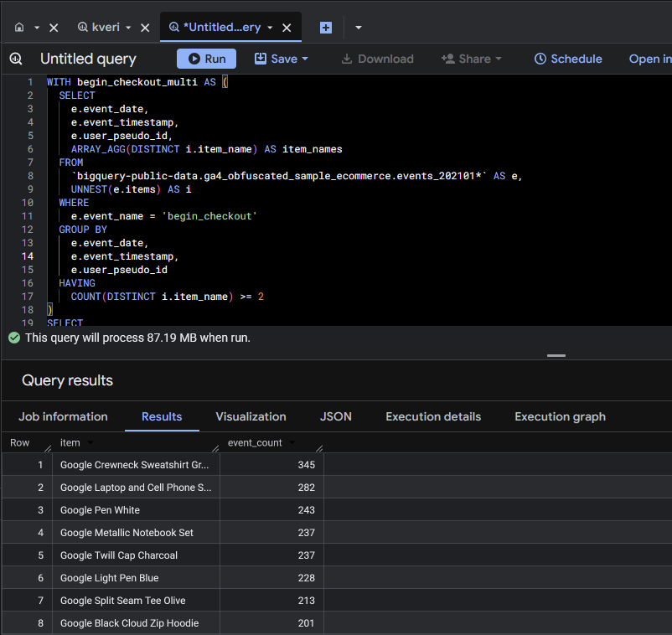Click the green query validation checkmark
This screenshot has width=672, height=635.
pyautogui.click(x=13, y=338)
